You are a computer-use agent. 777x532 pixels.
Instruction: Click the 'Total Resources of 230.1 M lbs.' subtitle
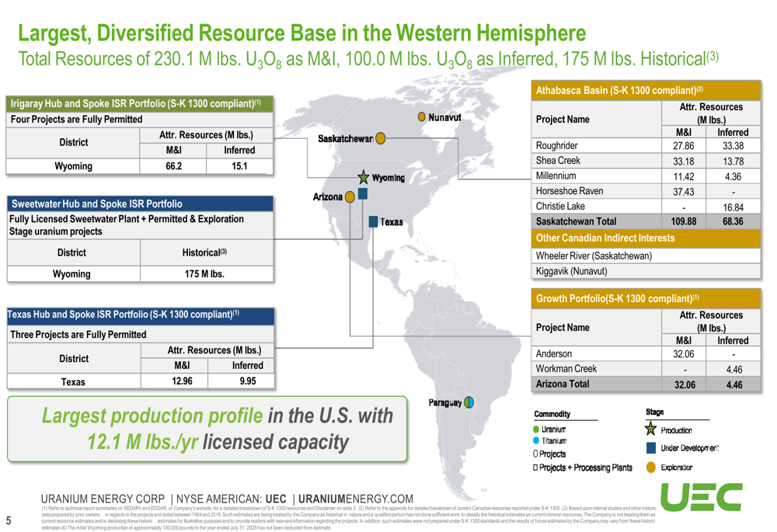(x=368, y=60)
